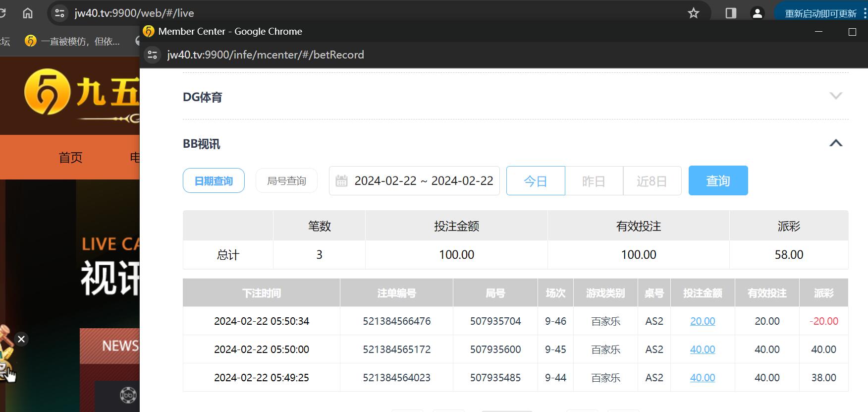Click the NEWS banner on background page
868x412 pixels.
110,346
